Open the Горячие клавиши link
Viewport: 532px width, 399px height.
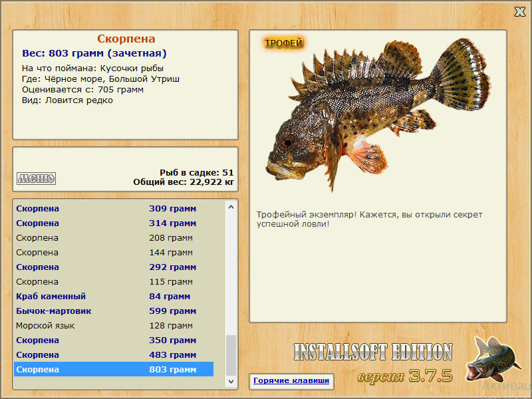(291, 380)
